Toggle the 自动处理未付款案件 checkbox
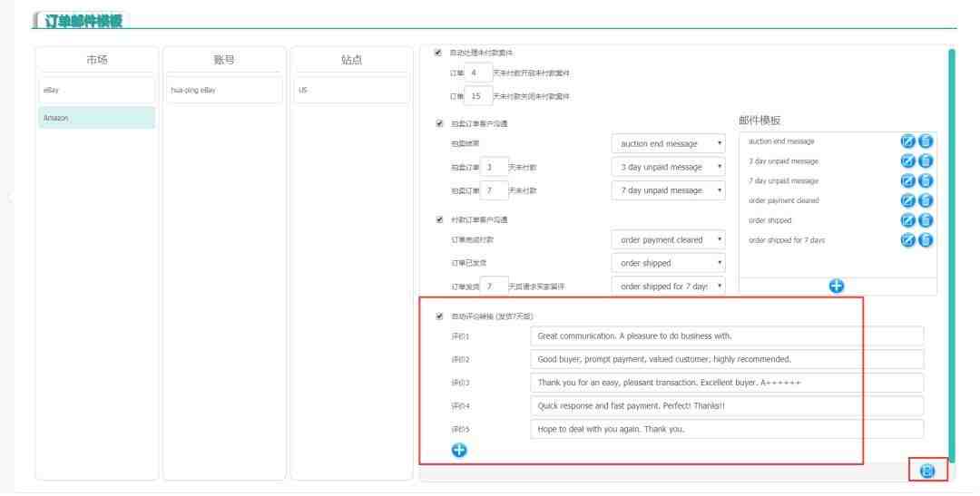The width and height of the screenshot is (980, 496). coord(438,53)
